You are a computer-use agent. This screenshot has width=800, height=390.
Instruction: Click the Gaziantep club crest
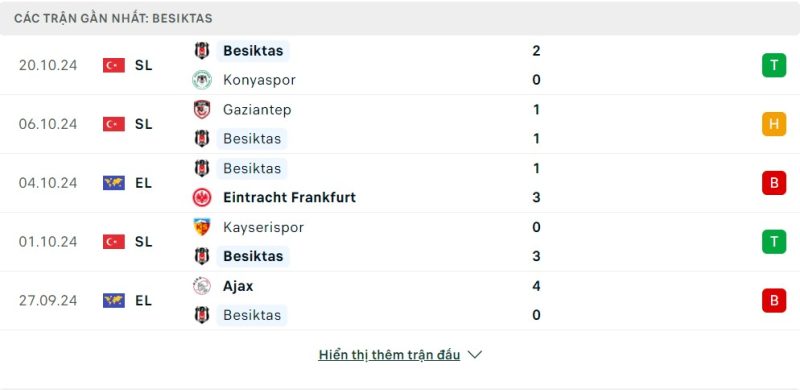[x=202, y=109]
